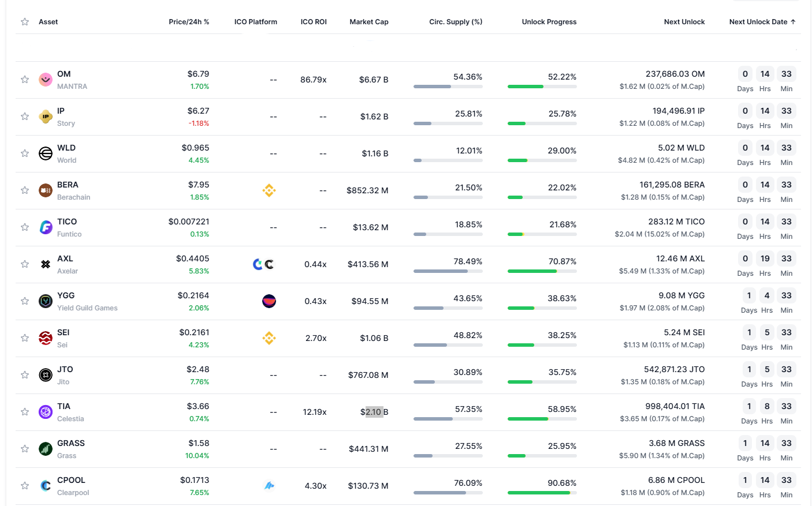
Task: Open the OM MANTRA logo
Action: point(46,80)
